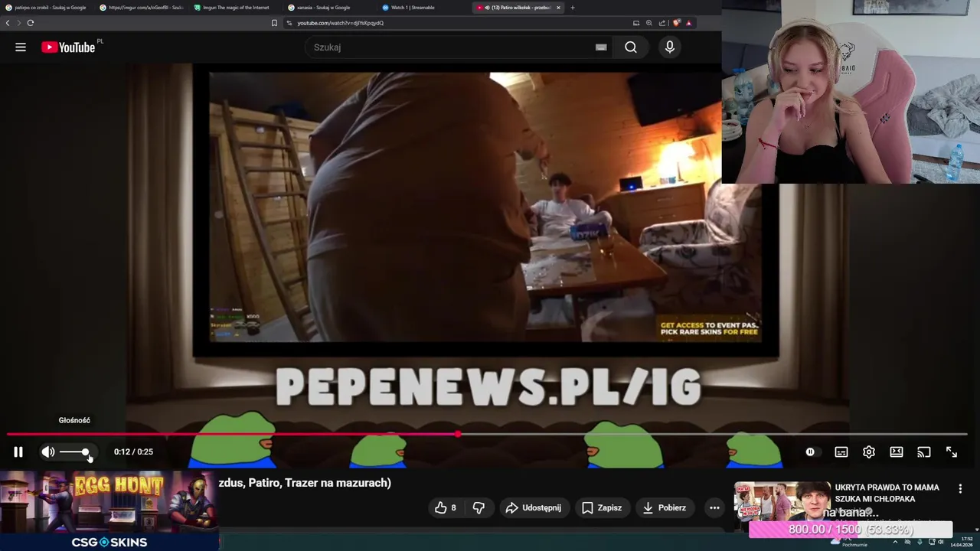Screen dimensions: 980x551
Task: Switch to 'Imgur: The magic of the Internet' tab
Action: click(235, 8)
